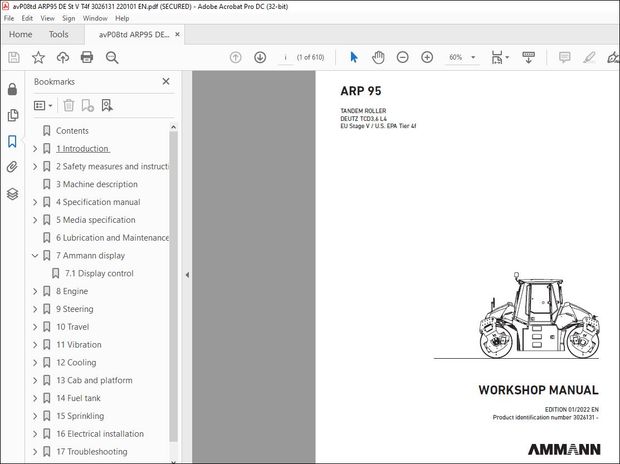Click the page number input field

click(x=285, y=58)
